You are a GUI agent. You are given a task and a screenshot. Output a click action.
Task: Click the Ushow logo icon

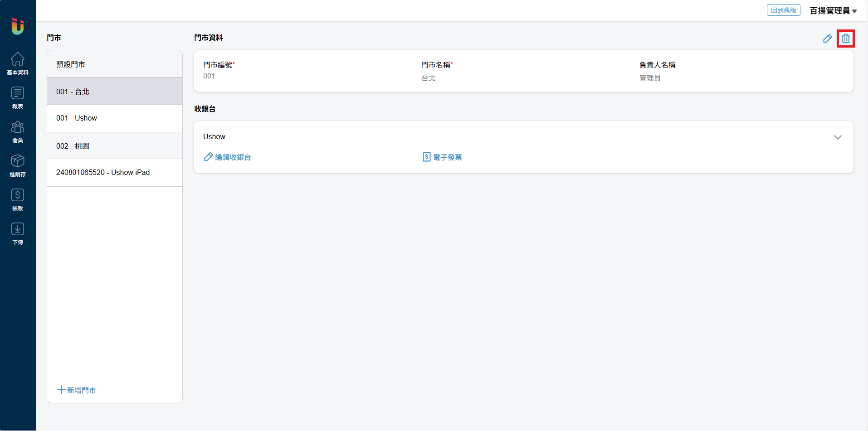click(x=18, y=26)
